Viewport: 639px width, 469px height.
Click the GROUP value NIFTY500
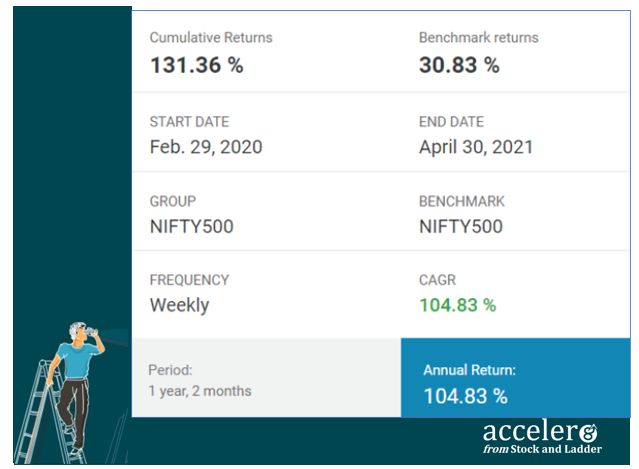point(192,227)
